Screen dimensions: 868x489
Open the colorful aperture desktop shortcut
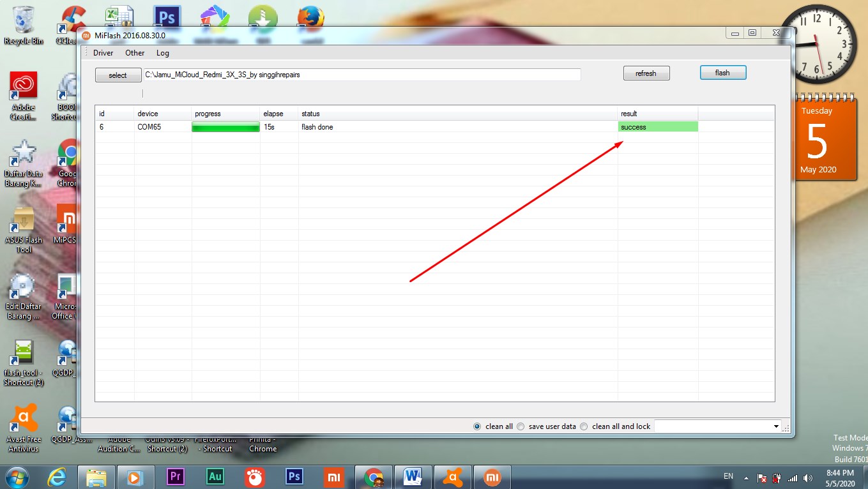click(215, 17)
